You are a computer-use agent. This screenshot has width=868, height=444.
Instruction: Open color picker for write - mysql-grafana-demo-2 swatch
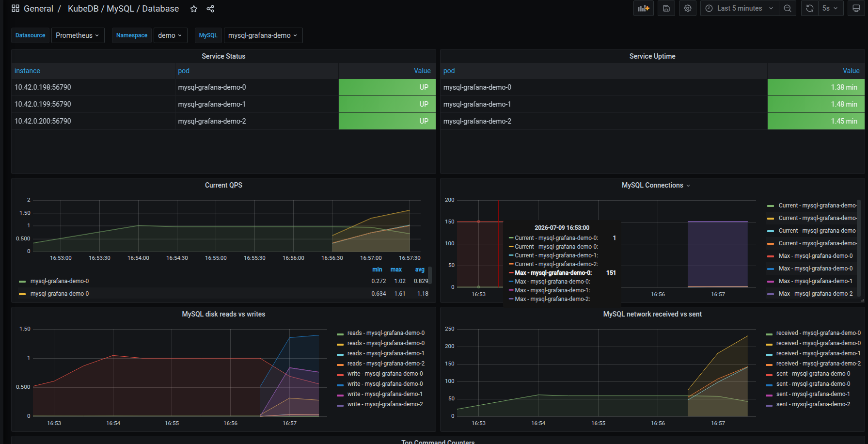pyautogui.click(x=340, y=405)
